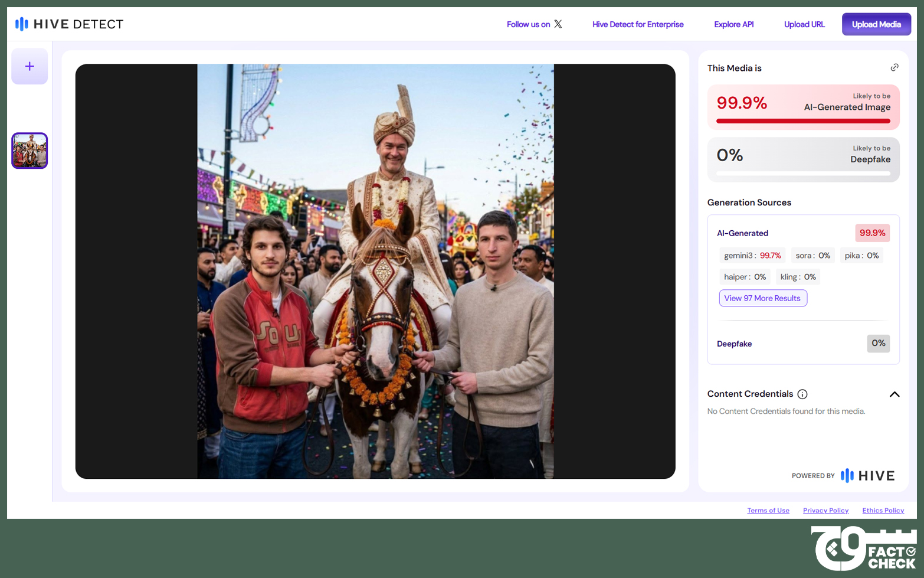This screenshot has width=924, height=578.
Task: Add new media with plus button
Action: pyautogui.click(x=30, y=66)
